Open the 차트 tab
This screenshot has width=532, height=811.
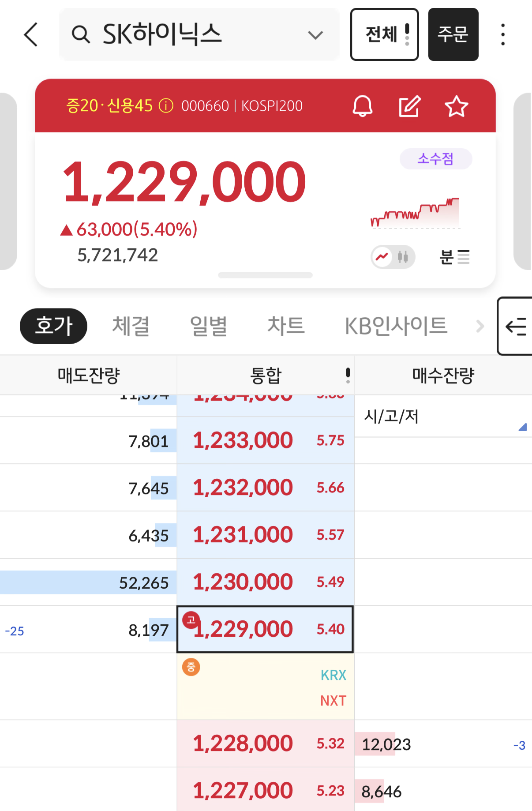click(286, 326)
